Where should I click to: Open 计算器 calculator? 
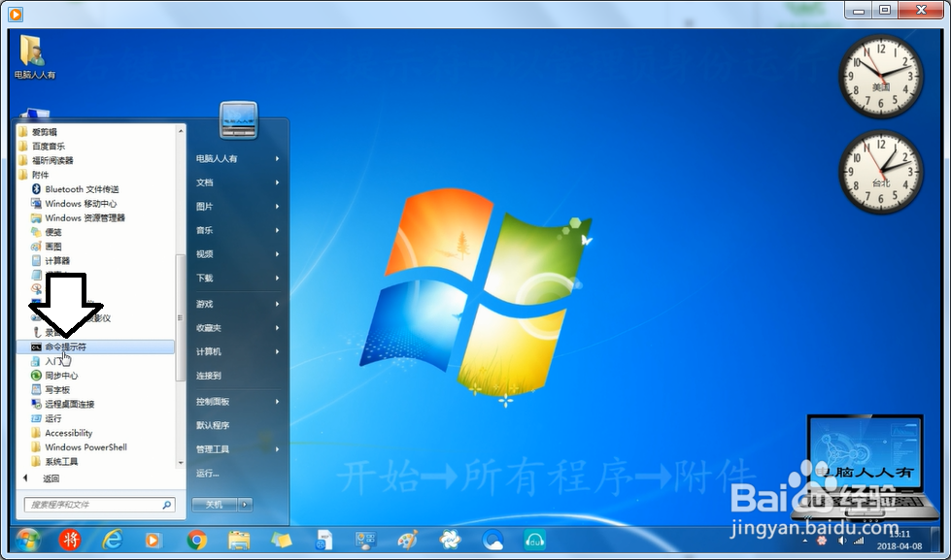click(x=51, y=261)
